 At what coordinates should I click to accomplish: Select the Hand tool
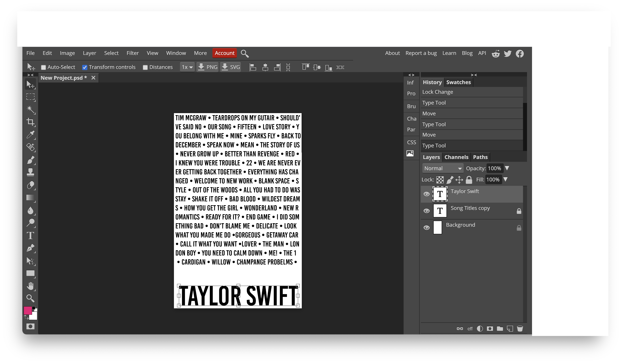pos(31,286)
